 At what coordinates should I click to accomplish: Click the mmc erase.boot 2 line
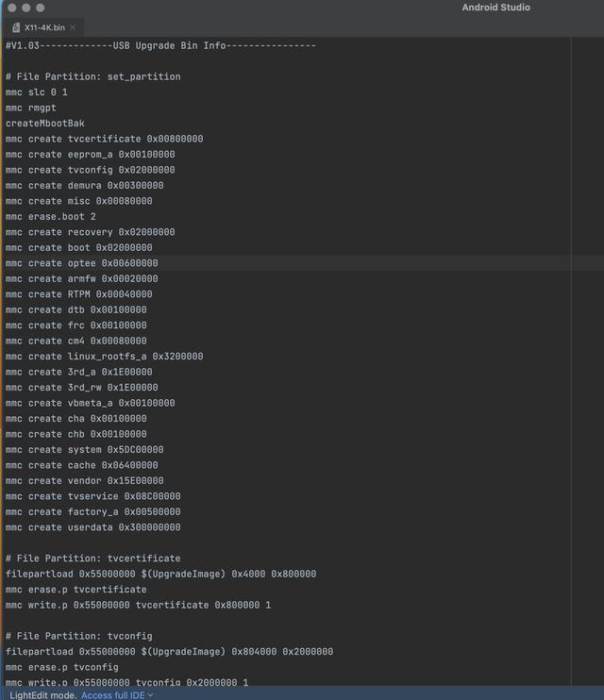[x=50, y=217]
